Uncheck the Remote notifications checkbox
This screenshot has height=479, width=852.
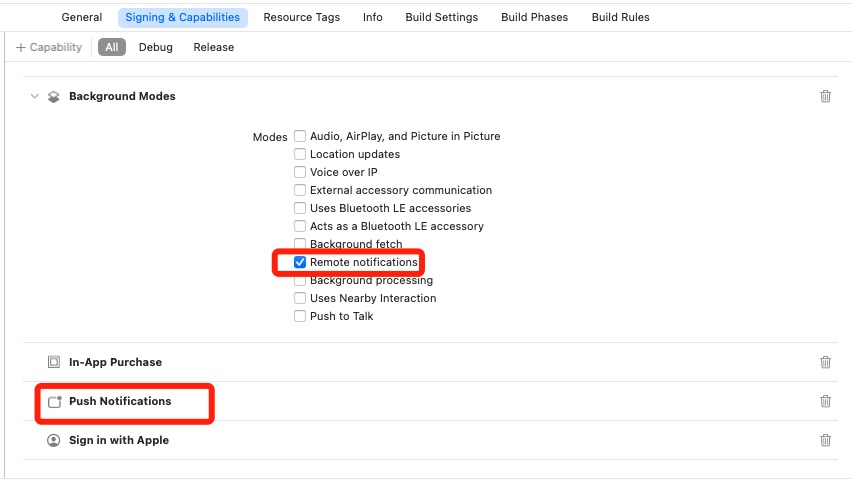300,262
